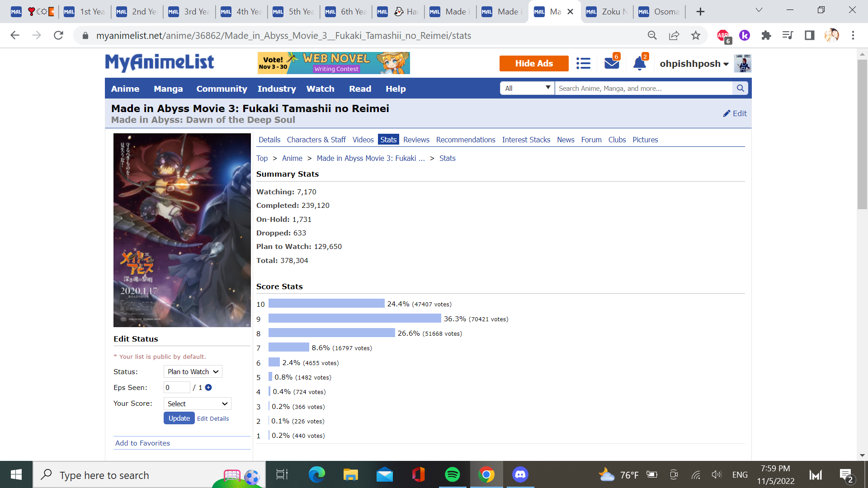The height and width of the screenshot is (488, 868).
Task: Switch to the Characters & Staff tab
Action: 316,140
